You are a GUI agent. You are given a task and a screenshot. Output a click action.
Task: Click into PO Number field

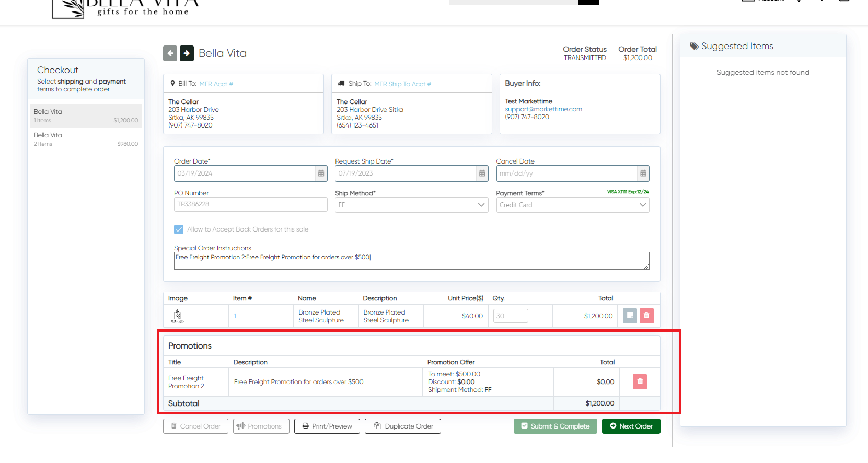[x=251, y=204]
